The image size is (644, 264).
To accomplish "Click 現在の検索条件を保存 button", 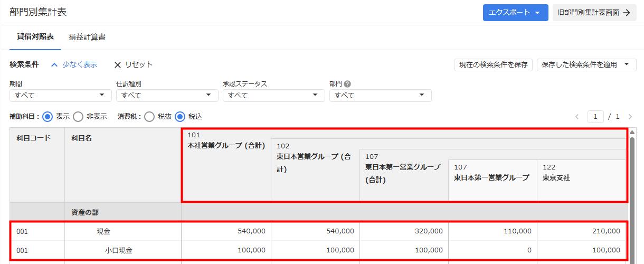I will [493, 65].
